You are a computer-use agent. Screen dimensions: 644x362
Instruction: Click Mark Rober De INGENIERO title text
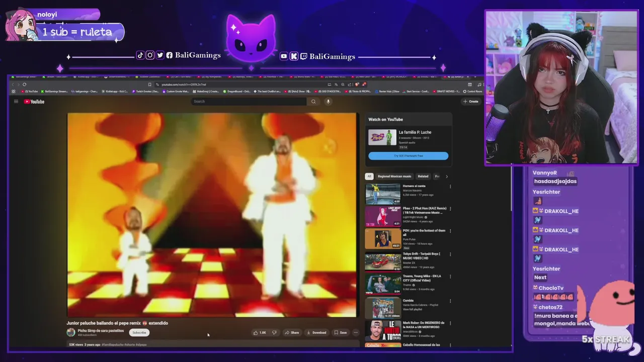424,325
